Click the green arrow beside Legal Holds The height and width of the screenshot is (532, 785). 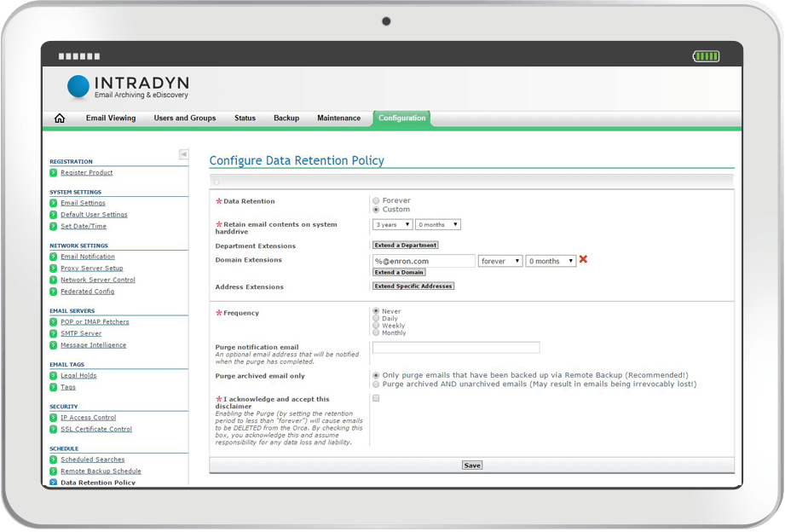(55, 375)
